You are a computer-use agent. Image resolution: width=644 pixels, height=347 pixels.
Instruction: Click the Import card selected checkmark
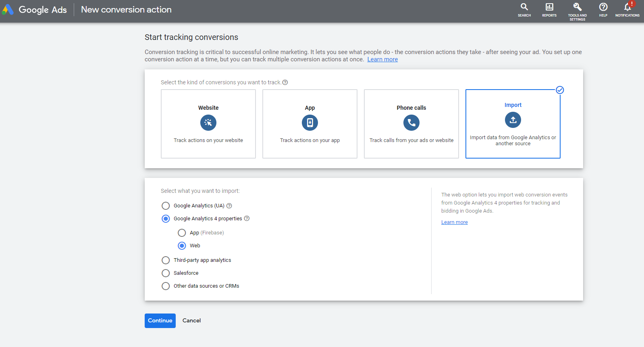point(560,90)
